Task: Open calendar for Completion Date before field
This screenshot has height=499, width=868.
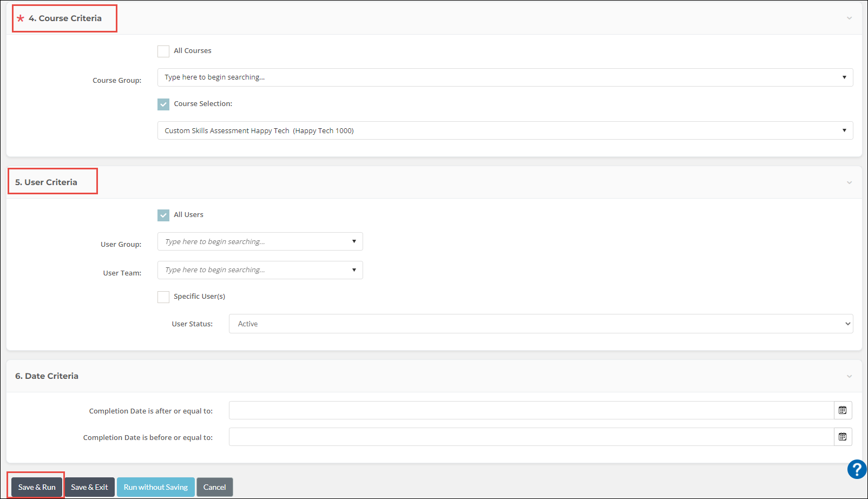Action: click(x=843, y=437)
